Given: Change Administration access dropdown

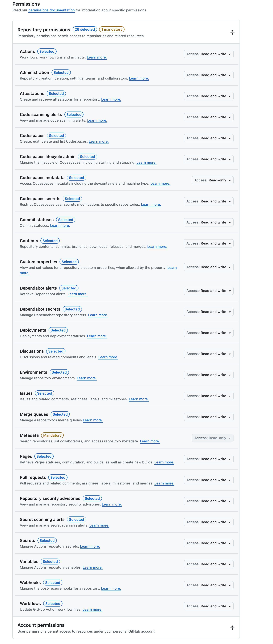Looking at the screenshot, I should point(208,75).
